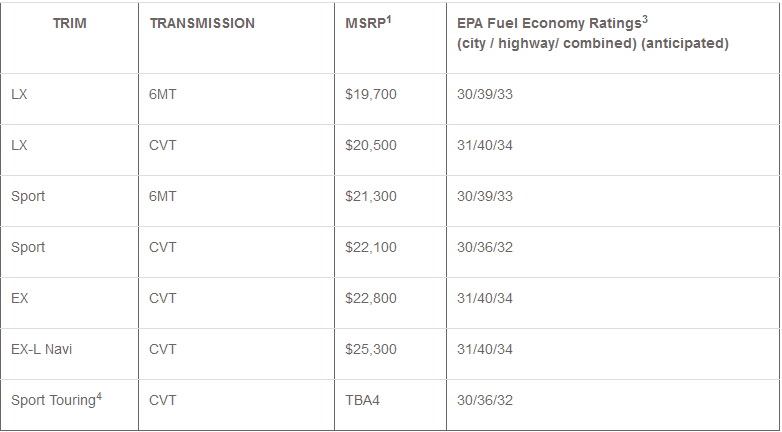Click the $22,100 MSRP value

coord(369,247)
